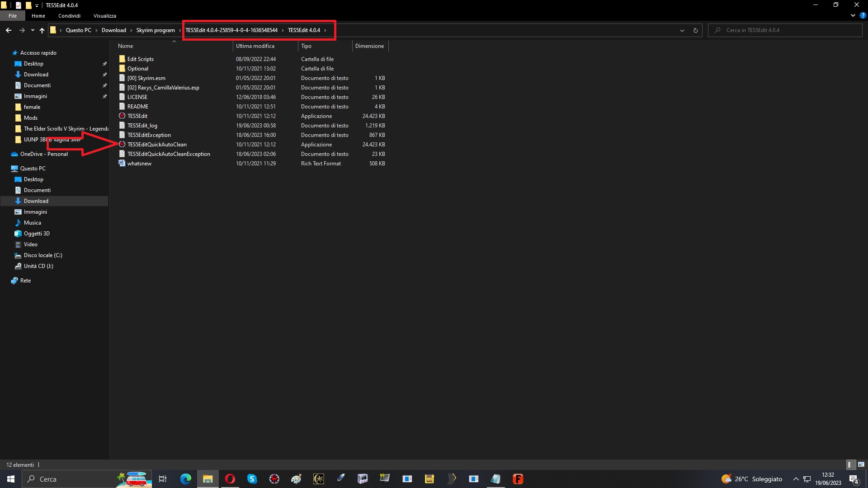The height and width of the screenshot is (488, 868).
Task: Select the TES5Edit_log file
Action: click(142, 126)
